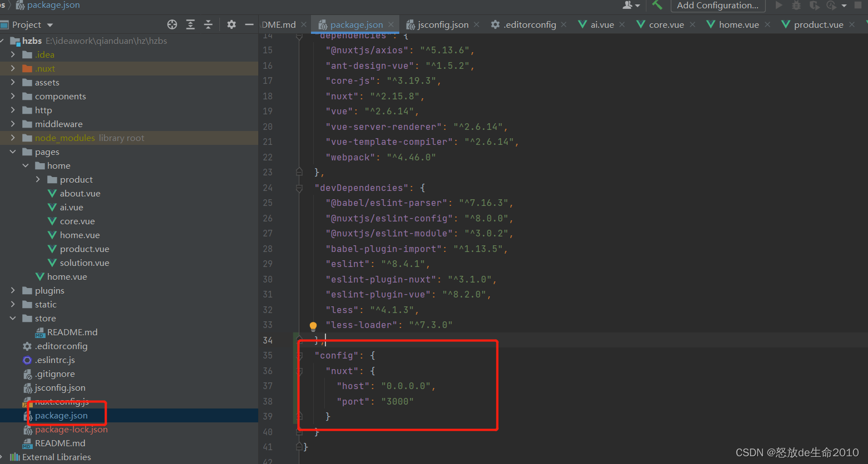Expand the plugins folder
Screen dimensions: 868x464
coord(13,290)
